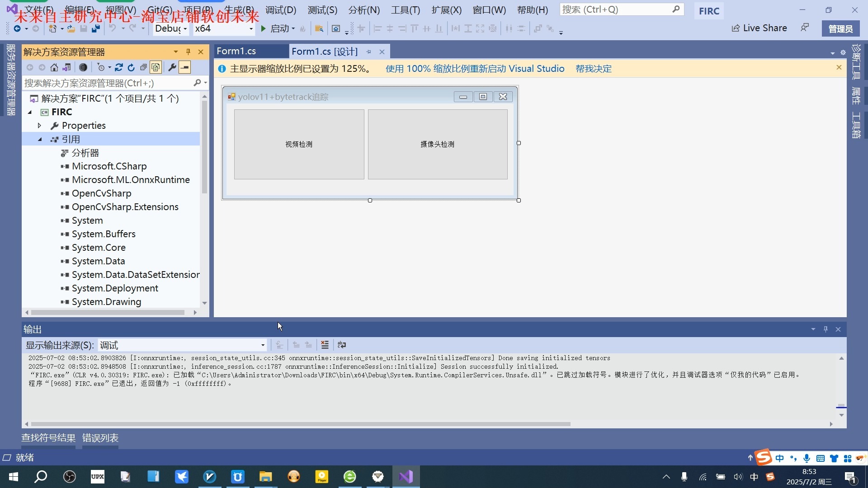The width and height of the screenshot is (868, 488).
Task: Click the Collapse All icon in Solution Explorer
Action: tap(143, 67)
